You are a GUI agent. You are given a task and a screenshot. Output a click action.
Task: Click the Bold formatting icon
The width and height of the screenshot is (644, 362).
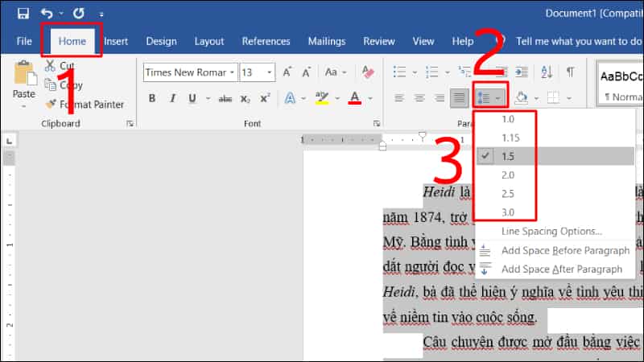point(152,98)
